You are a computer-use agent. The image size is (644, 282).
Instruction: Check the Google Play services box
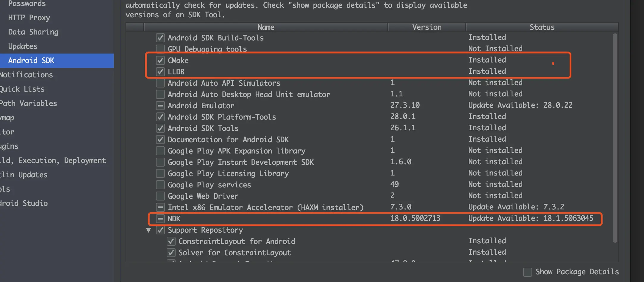160,185
